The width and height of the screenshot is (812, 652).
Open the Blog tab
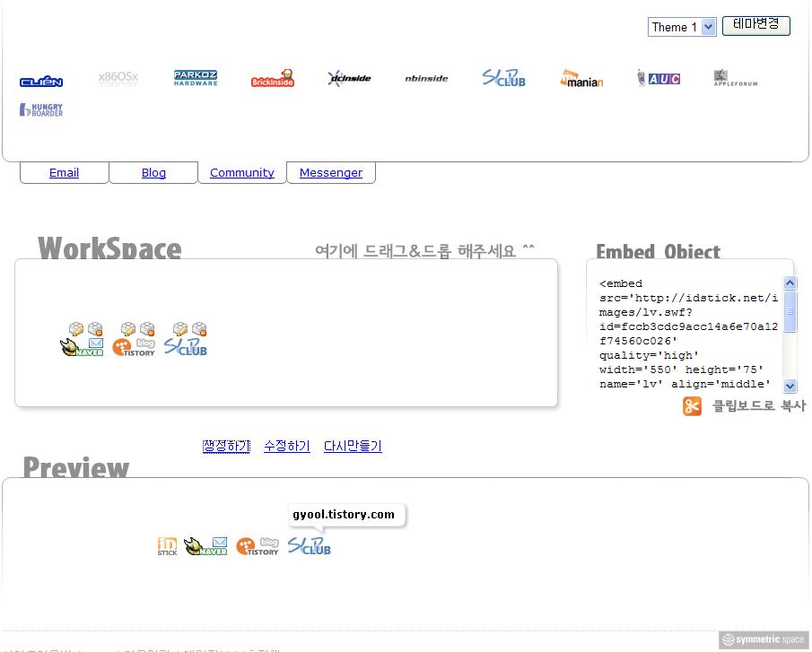(x=153, y=173)
